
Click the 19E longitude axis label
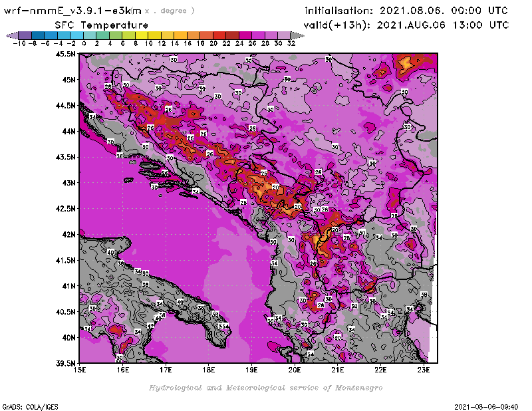click(252, 370)
